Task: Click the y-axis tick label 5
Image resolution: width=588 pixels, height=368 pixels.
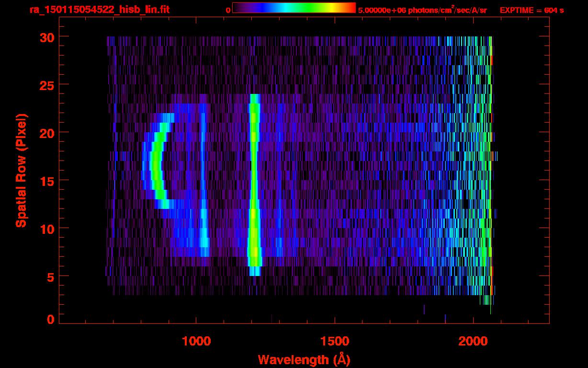Action: pos(50,276)
